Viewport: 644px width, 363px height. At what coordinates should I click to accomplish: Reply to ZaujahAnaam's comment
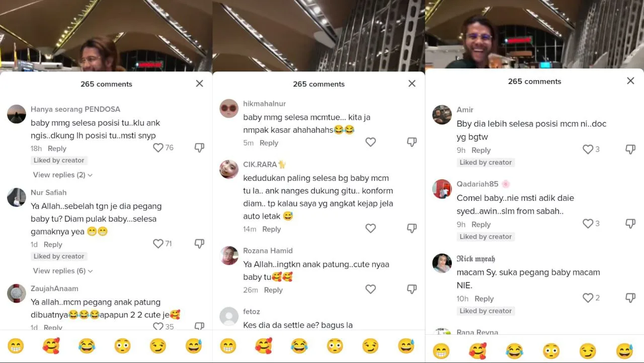[x=53, y=328]
